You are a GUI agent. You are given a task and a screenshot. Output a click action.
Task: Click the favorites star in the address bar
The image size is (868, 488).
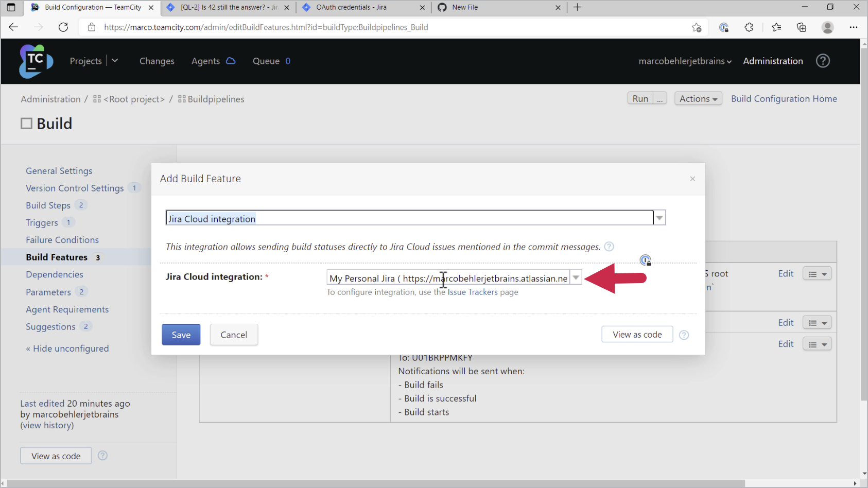coord(697,27)
